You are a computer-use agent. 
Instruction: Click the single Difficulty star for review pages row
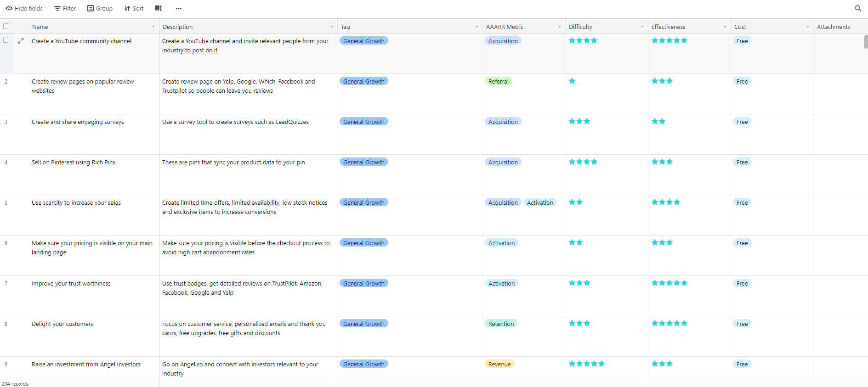point(572,81)
